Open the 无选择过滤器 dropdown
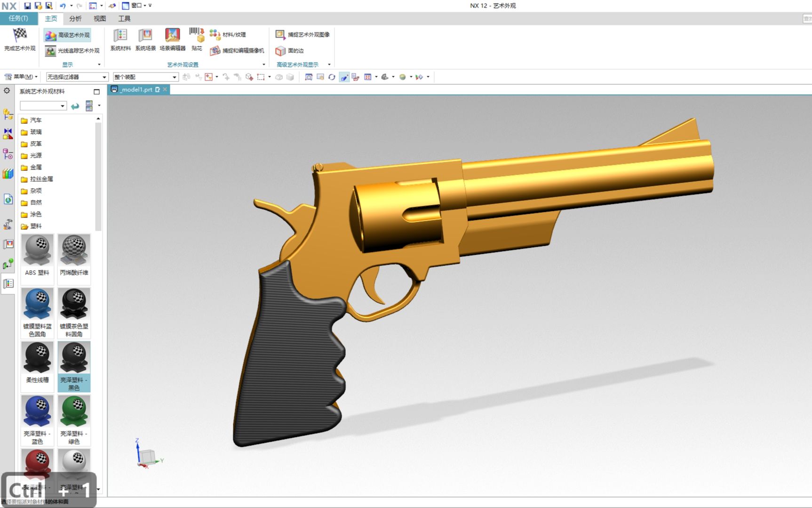Screen dimensions: 812x508 [x=77, y=77]
